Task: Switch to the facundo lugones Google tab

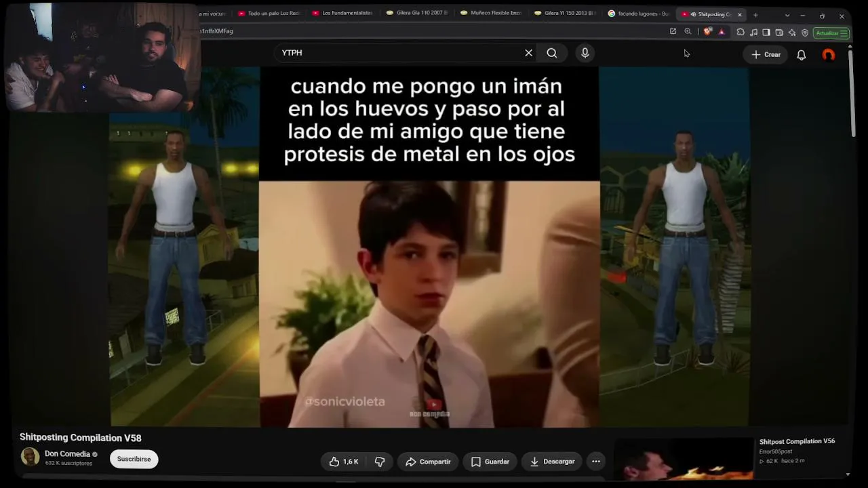Action: (x=638, y=14)
